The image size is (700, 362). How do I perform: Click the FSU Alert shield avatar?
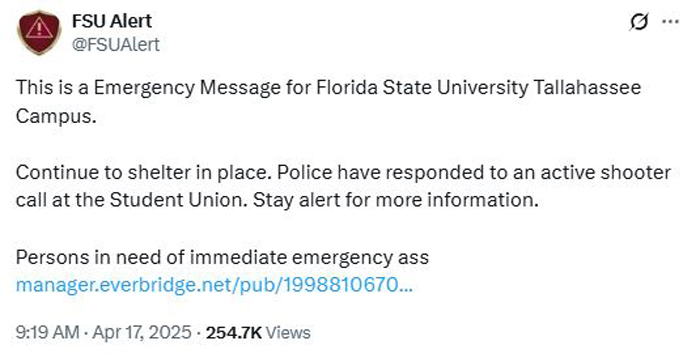[39, 32]
